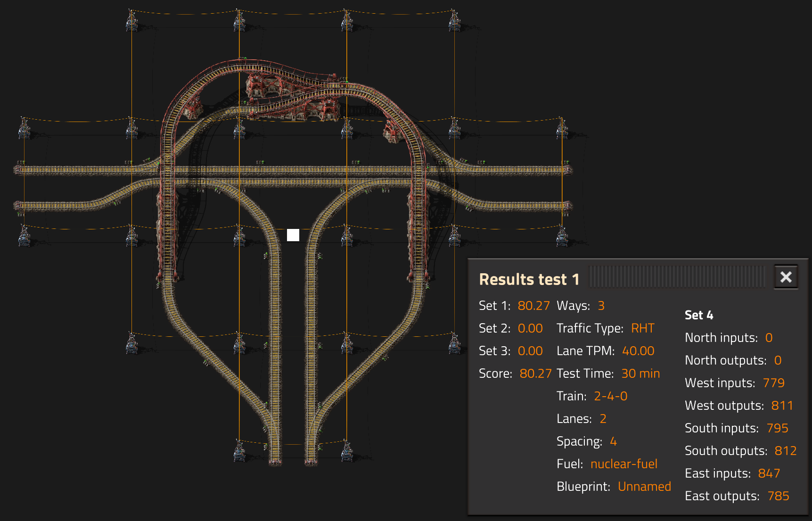Click the South outputs value 812
812x521 pixels.
[x=786, y=451]
